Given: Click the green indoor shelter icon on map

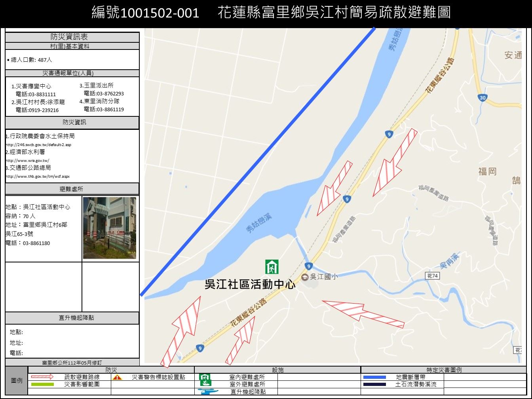Looking at the screenshot, I should (272, 266).
